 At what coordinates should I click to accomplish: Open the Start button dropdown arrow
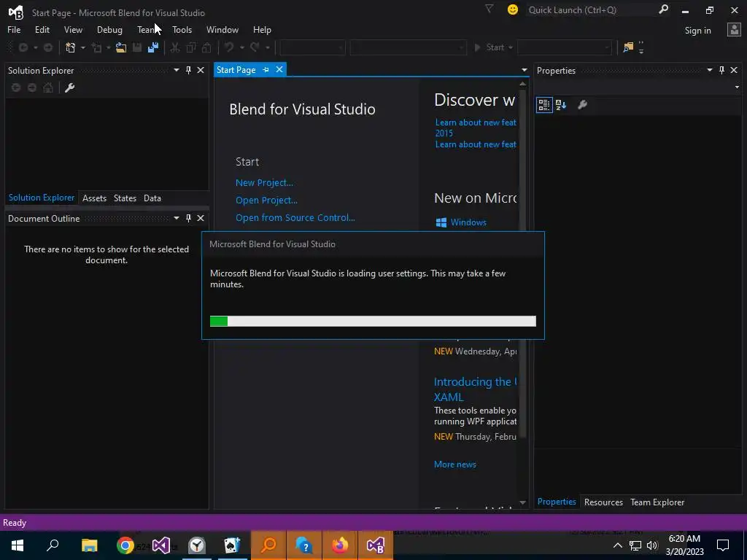pos(511,47)
